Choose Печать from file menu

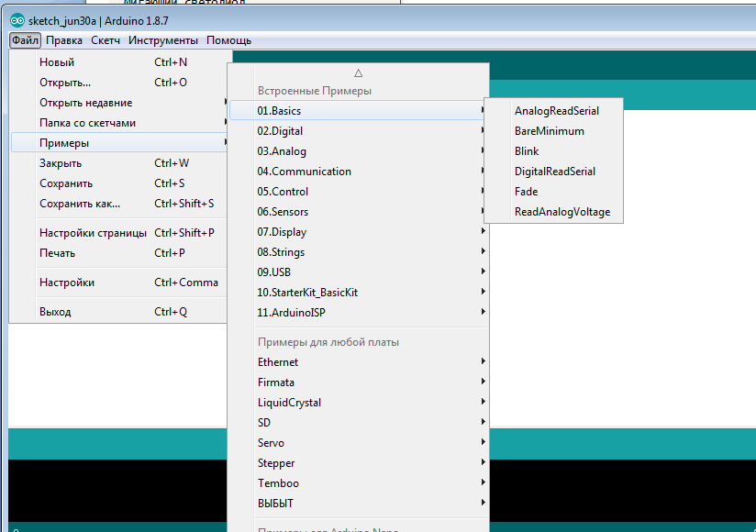pos(118,253)
